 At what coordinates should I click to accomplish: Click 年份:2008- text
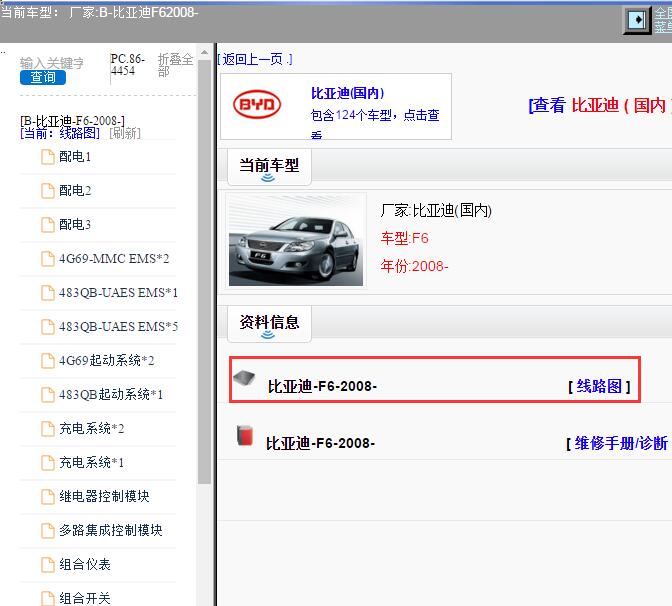point(414,266)
